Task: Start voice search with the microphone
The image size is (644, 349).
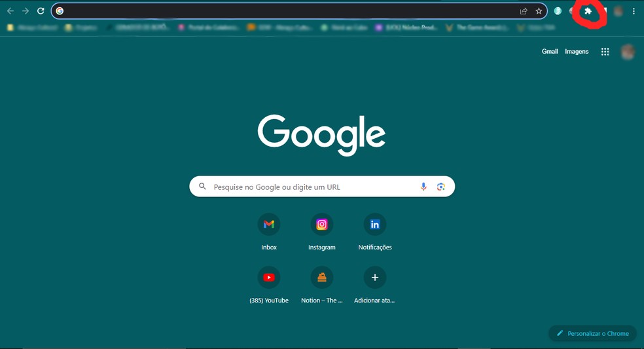Action: click(423, 187)
